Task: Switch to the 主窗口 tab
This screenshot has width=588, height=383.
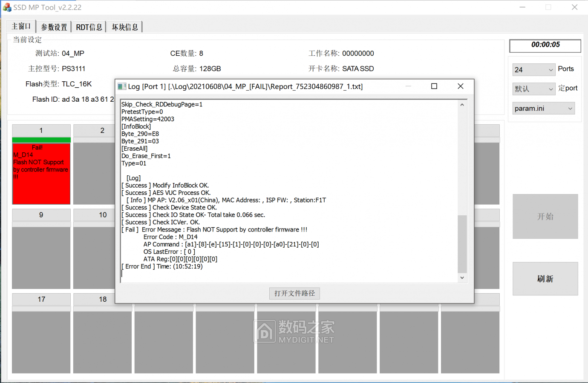Action: [21, 26]
